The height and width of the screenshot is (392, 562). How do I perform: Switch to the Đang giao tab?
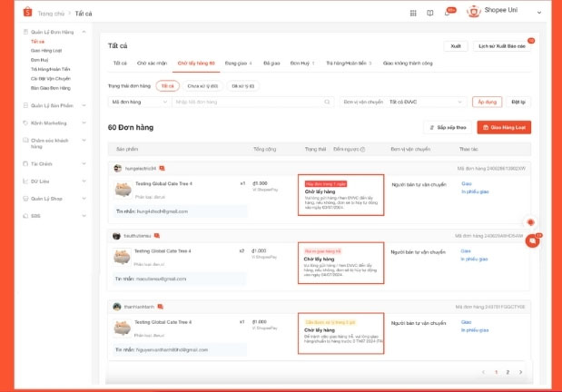[x=239, y=63]
